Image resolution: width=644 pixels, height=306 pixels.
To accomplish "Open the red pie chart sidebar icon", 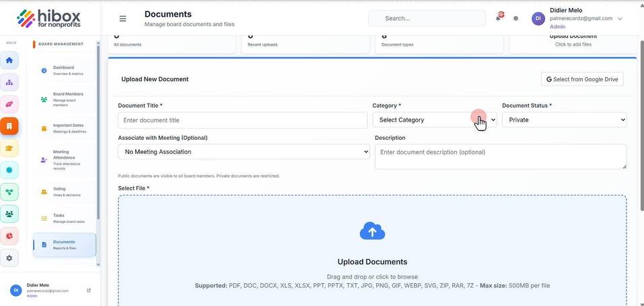I will [x=9, y=236].
